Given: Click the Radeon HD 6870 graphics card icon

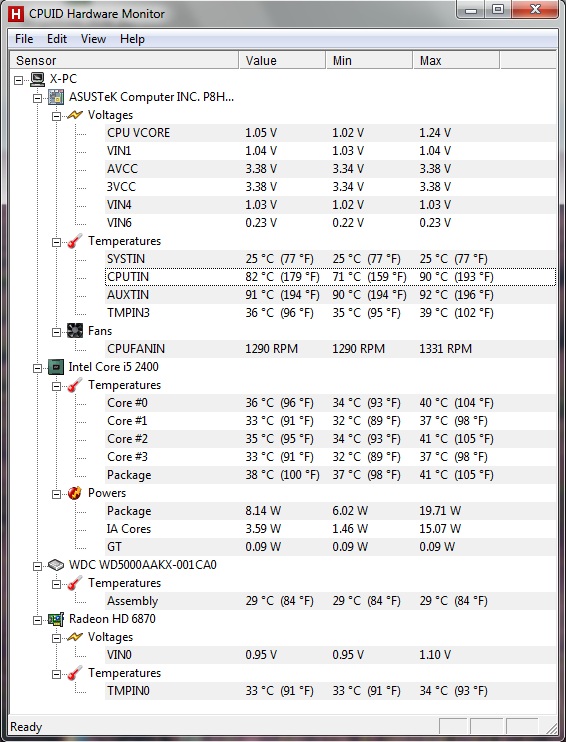Looking at the screenshot, I should point(56,619).
